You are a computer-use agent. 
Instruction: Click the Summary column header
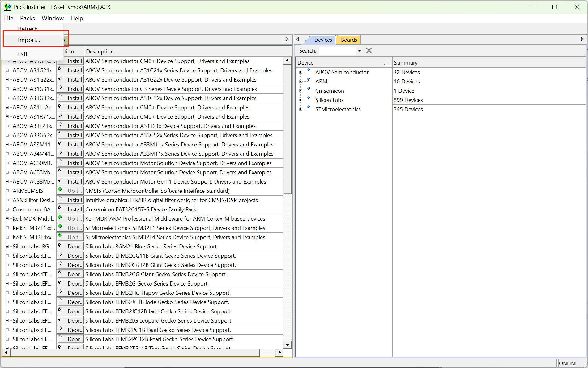pyautogui.click(x=489, y=63)
